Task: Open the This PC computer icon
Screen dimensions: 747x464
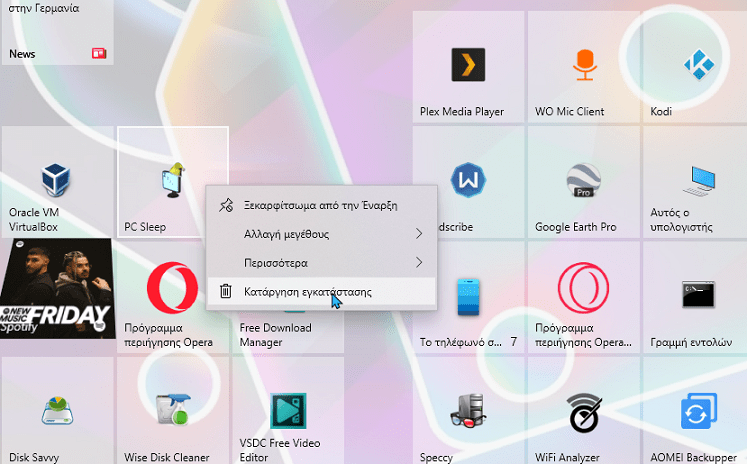Action: [699, 181]
